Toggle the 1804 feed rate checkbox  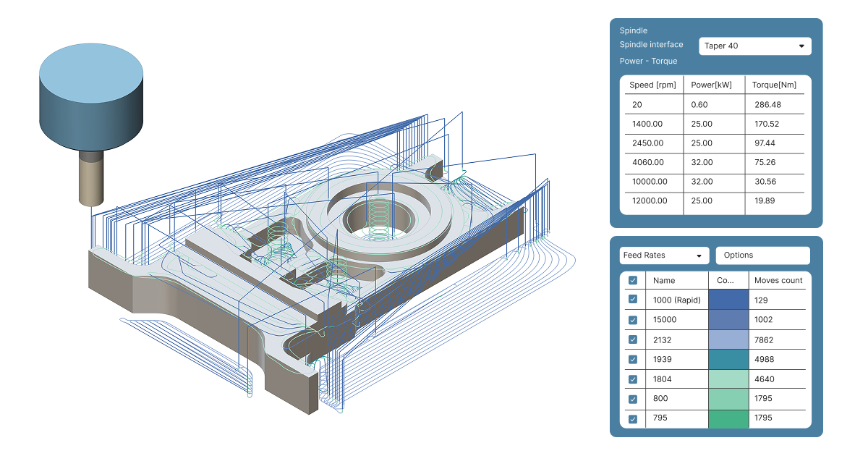coord(633,379)
